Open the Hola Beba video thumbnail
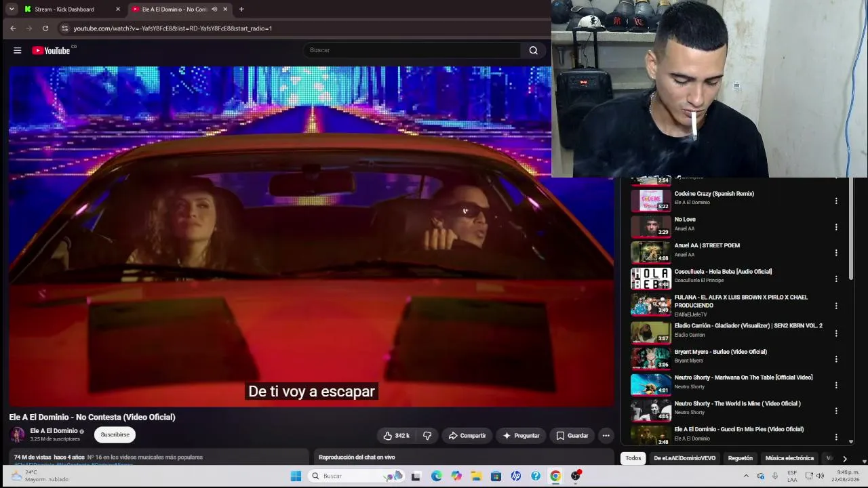Image resolution: width=868 pixels, height=488 pixels. [651, 278]
